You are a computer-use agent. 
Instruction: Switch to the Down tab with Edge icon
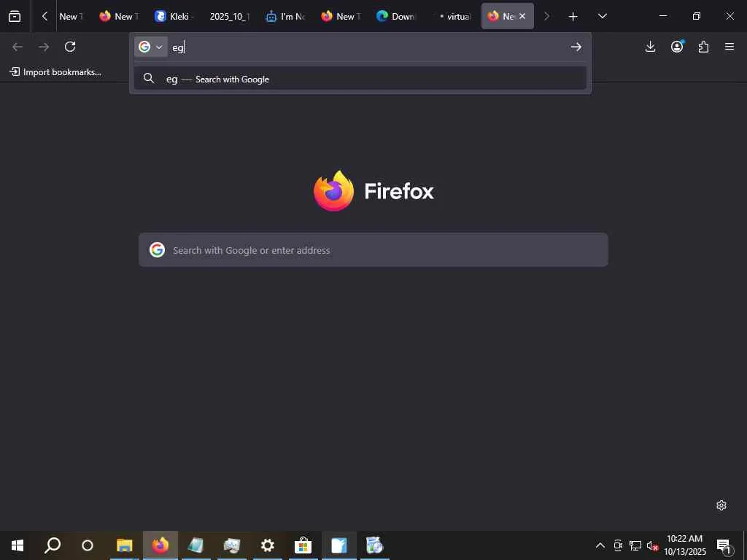(x=395, y=16)
